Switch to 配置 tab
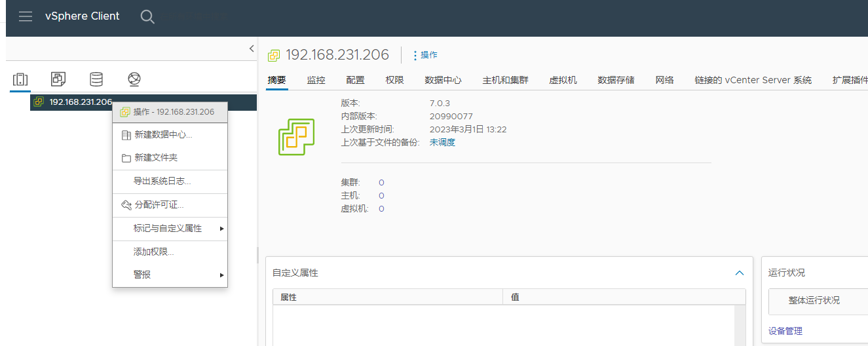Image resolution: width=868 pixels, height=346 pixels. (x=355, y=80)
